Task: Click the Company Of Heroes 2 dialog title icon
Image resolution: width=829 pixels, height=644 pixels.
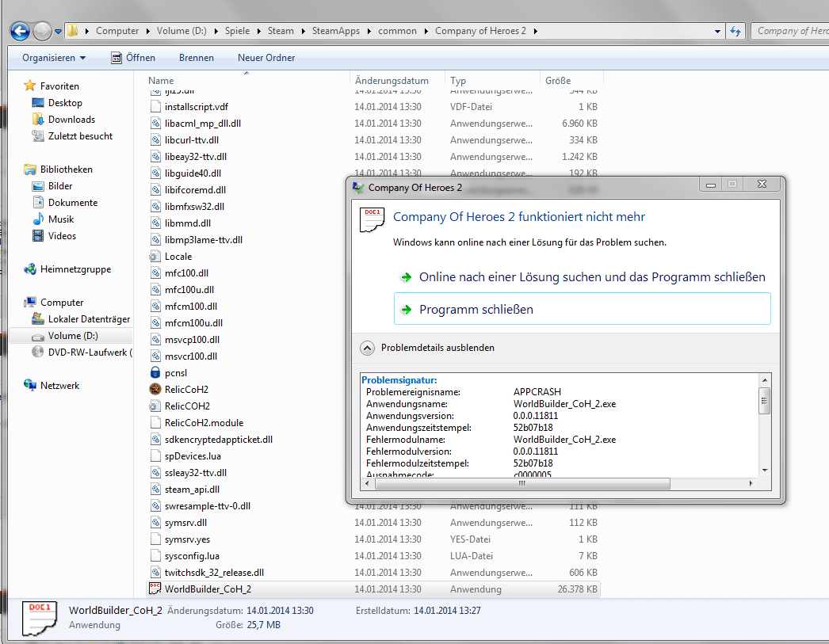Action: click(x=358, y=188)
